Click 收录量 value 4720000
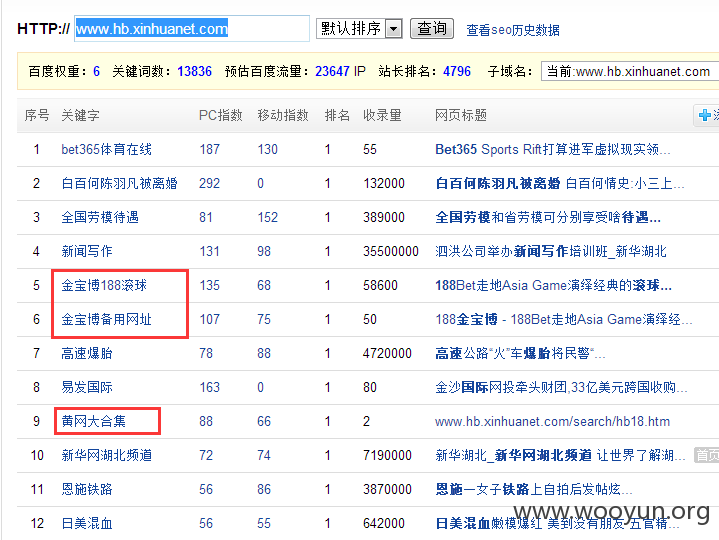719x540 pixels. pos(387,353)
